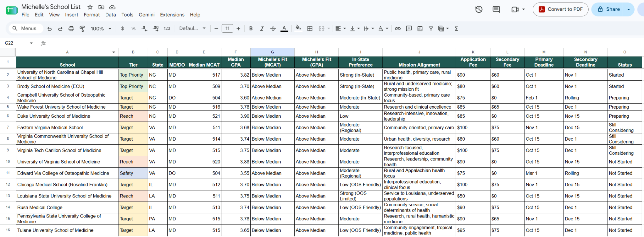
Task: Increase font size with plus button
Action: [238, 29]
